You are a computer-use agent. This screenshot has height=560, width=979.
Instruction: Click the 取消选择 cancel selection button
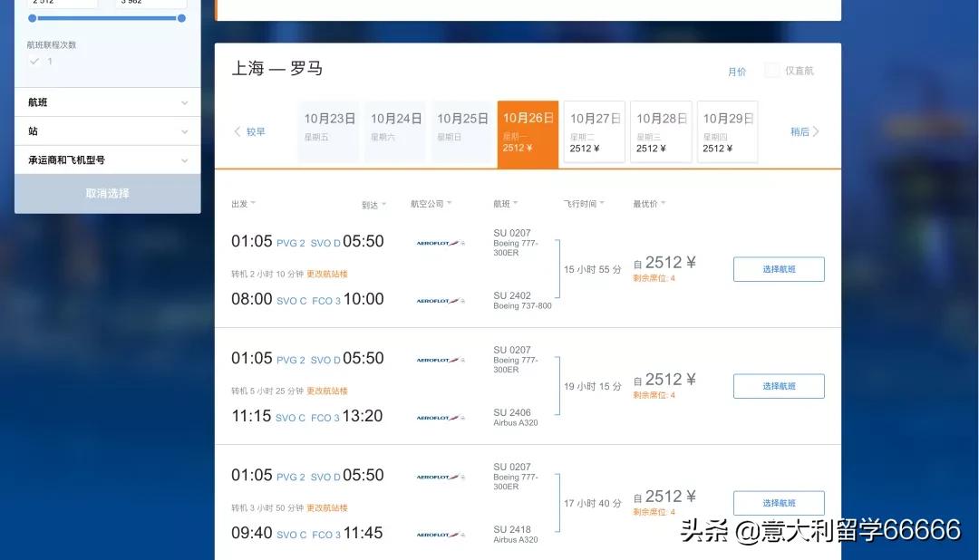click(107, 192)
